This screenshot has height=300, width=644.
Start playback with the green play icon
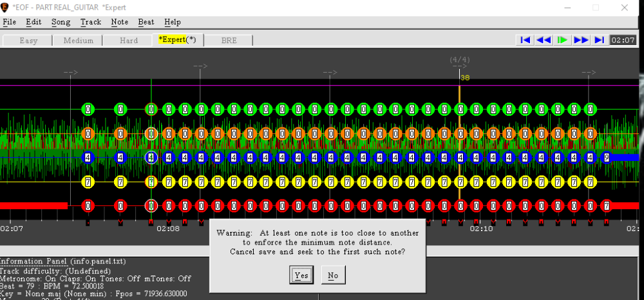(562, 40)
